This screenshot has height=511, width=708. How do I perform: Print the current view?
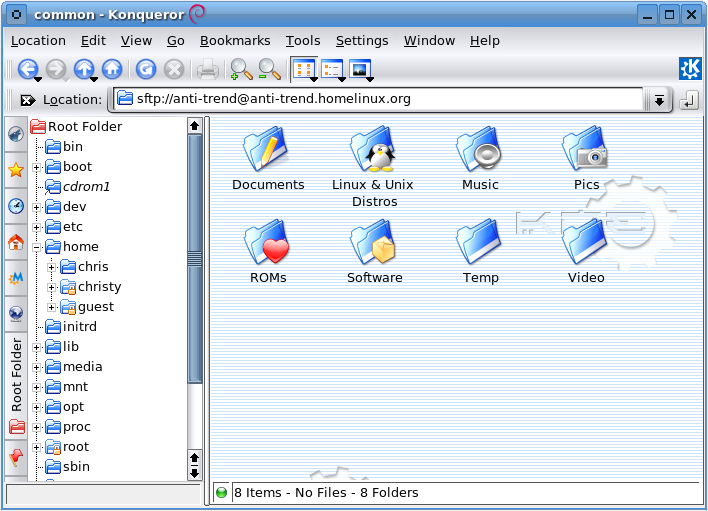(x=208, y=70)
